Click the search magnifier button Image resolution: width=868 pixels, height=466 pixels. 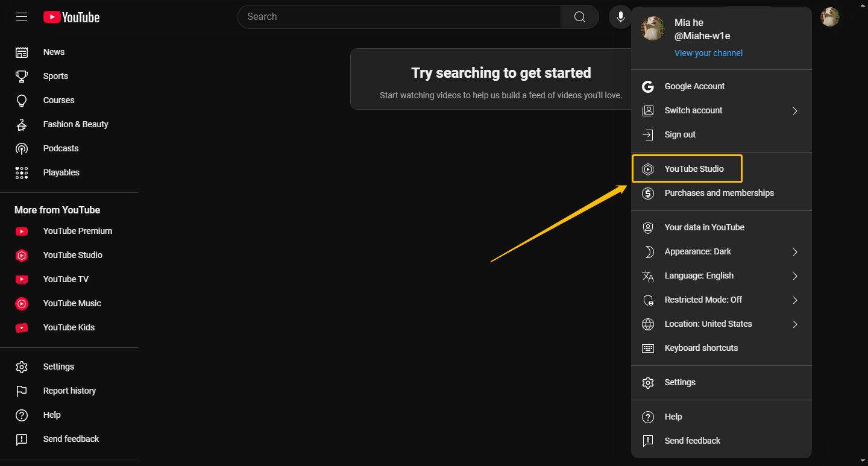(x=579, y=17)
